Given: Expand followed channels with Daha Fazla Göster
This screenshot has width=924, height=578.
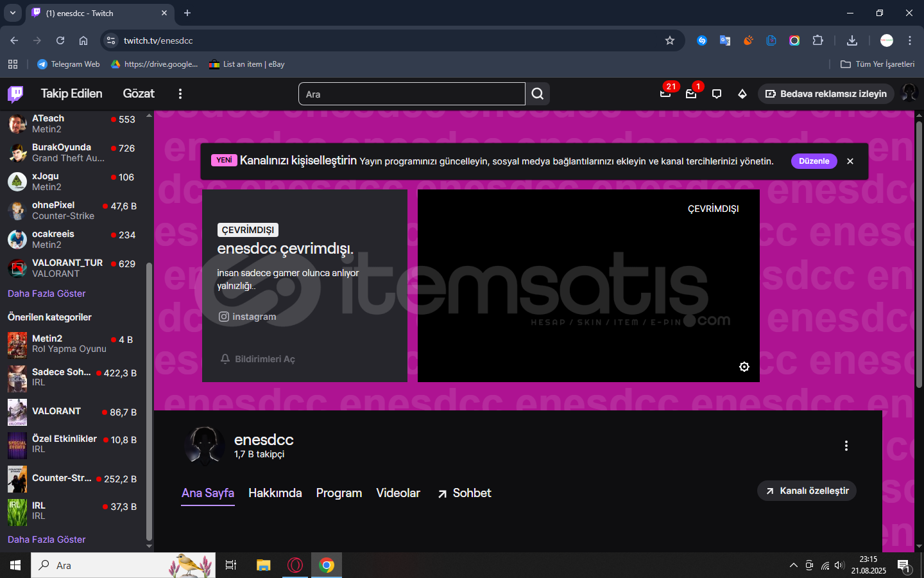Looking at the screenshot, I should point(47,293).
